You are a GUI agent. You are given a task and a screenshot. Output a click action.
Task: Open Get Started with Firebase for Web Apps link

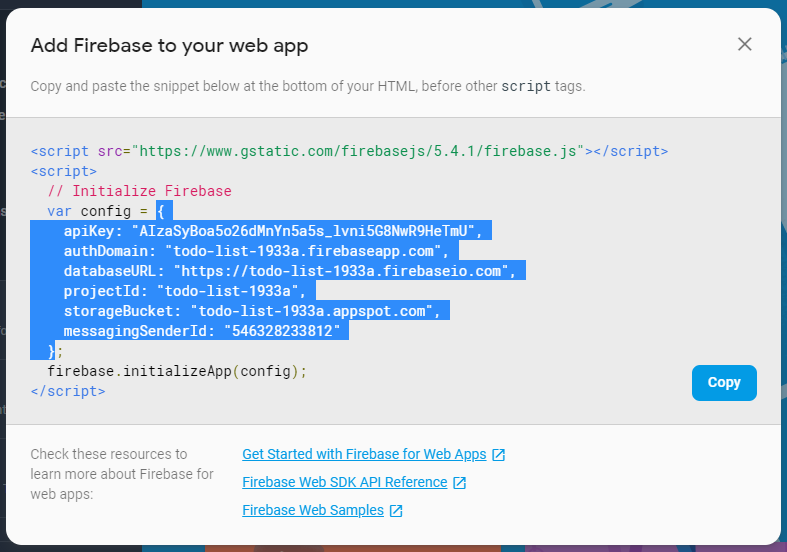click(364, 454)
